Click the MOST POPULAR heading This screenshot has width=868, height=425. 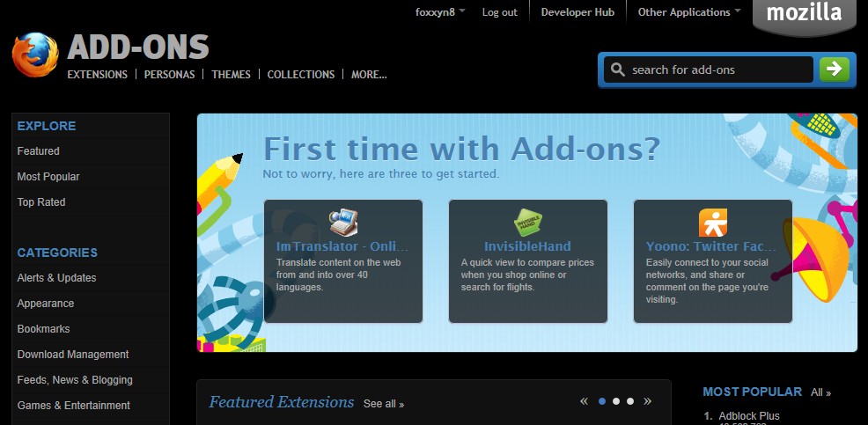(x=753, y=392)
